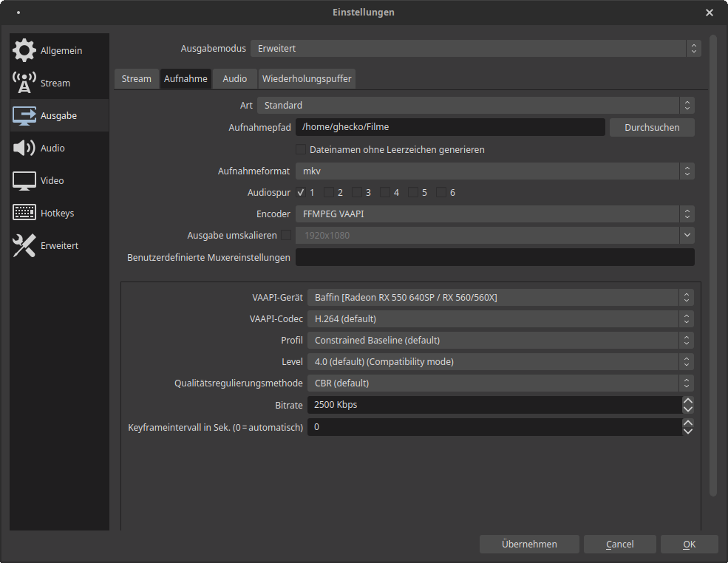Screen dimensions: 728x563
Task: Close the Einstellungen dialog with X
Action: coord(709,13)
